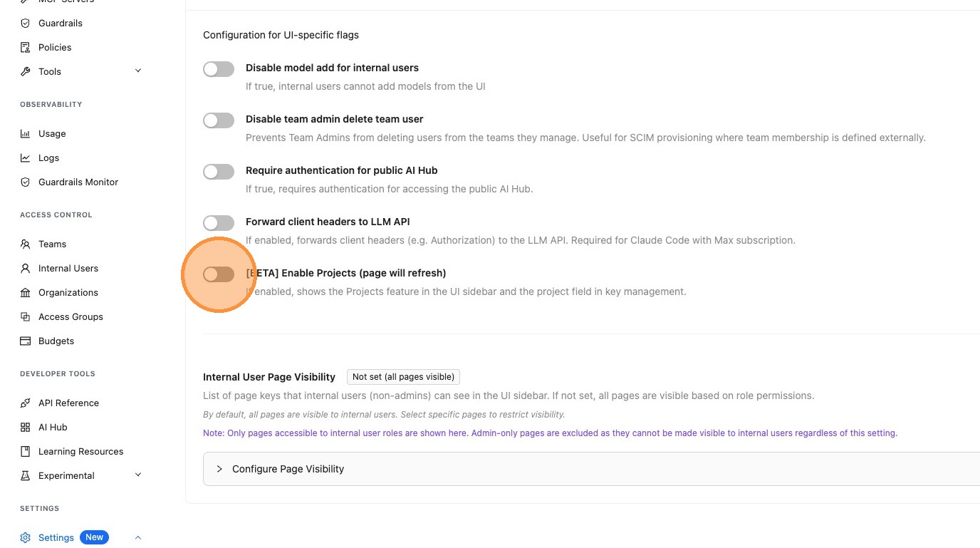Enable Disable team admin delete team user switch
The width and height of the screenshot is (980, 548).
click(x=219, y=120)
